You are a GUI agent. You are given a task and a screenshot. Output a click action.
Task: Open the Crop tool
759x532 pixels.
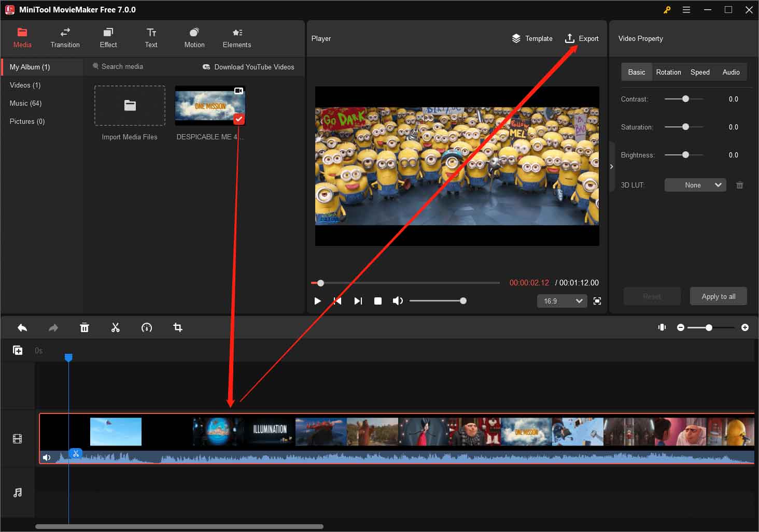[178, 327]
